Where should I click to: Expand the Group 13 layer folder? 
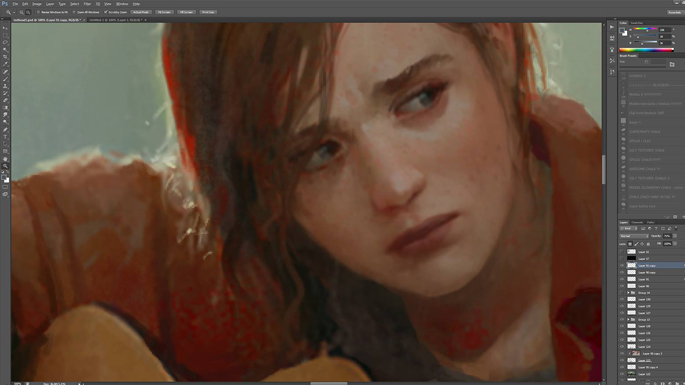point(628,320)
